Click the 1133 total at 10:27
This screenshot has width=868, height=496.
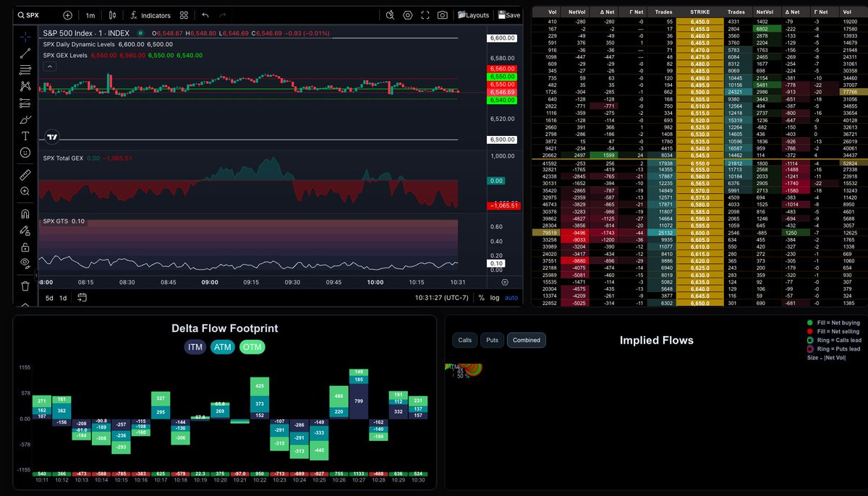point(359,475)
